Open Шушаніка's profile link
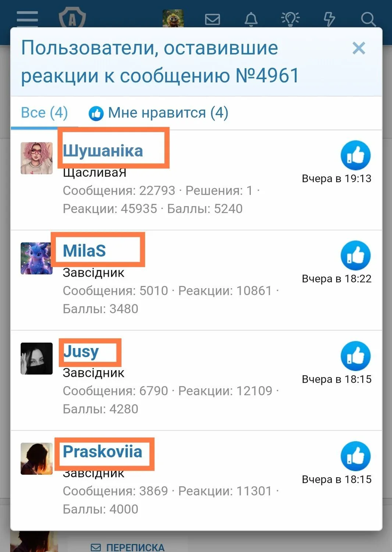The width and height of the screenshot is (392, 552). click(103, 151)
